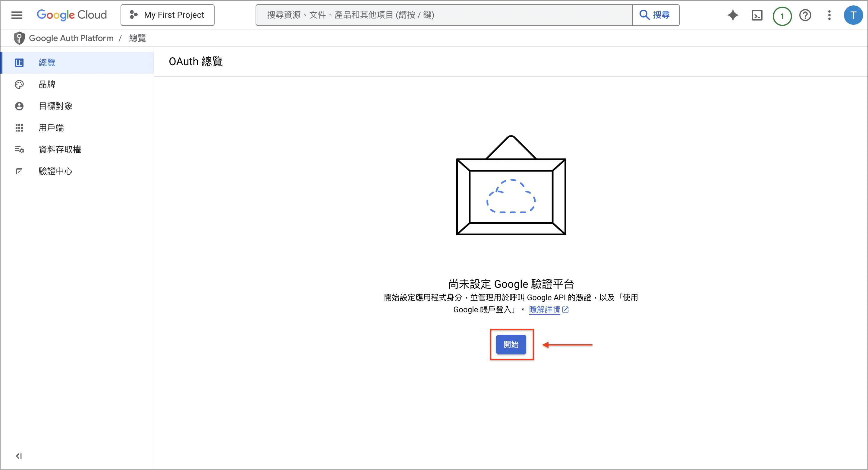Collapse the sidebar navigation panel
Viewport: 868px width, 470px height.
click(18, 456)
